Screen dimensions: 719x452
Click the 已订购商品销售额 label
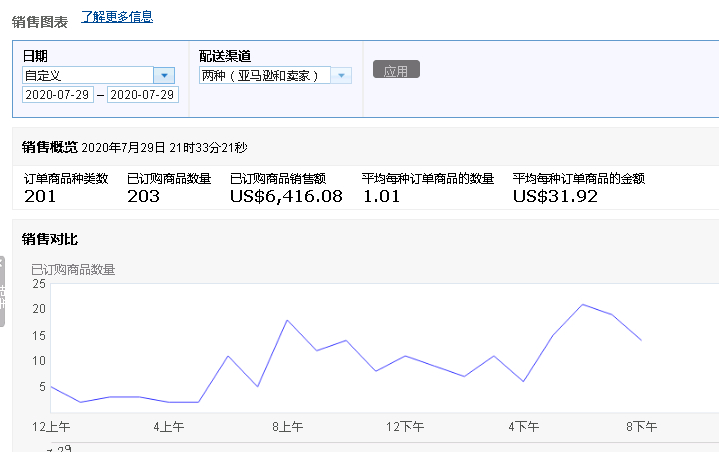pos(278,178)
